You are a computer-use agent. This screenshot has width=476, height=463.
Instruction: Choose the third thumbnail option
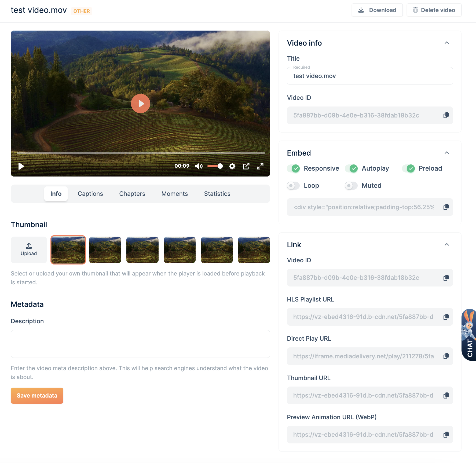coord(142,250)
